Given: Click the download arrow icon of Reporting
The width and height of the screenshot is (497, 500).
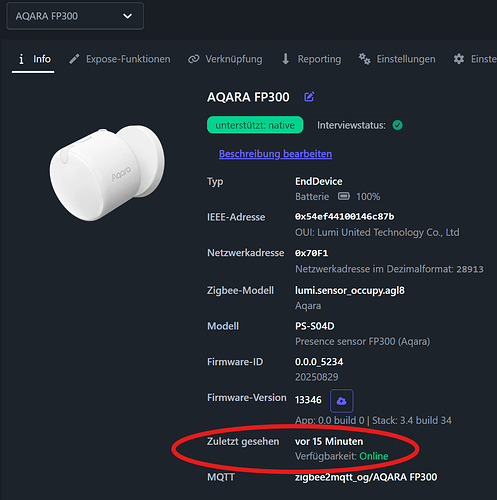Looking at the screenshot, I should [x=286, y=59].
